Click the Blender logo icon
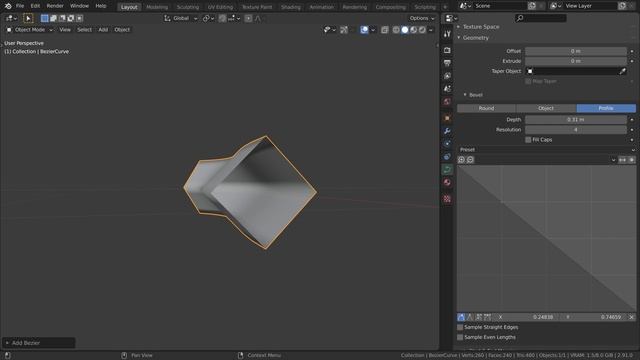The height and width of the screenshot is (360, 640). pos(8,6)
